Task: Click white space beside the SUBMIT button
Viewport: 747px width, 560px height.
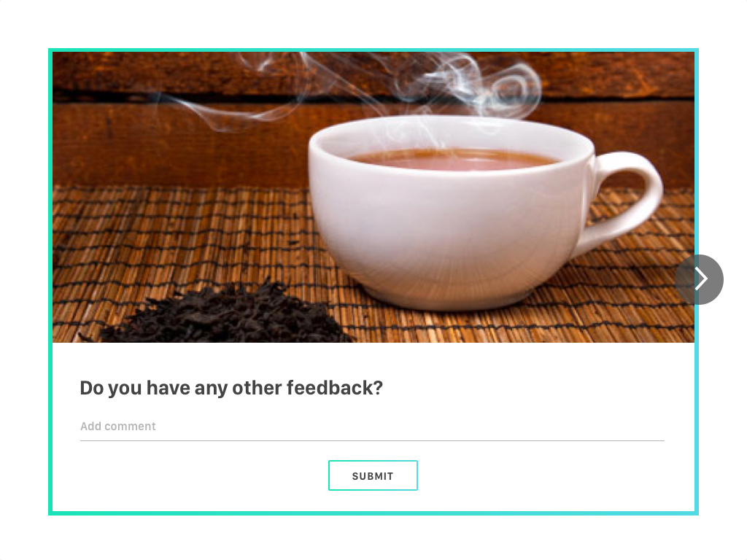Action: [x=524, y=475]
